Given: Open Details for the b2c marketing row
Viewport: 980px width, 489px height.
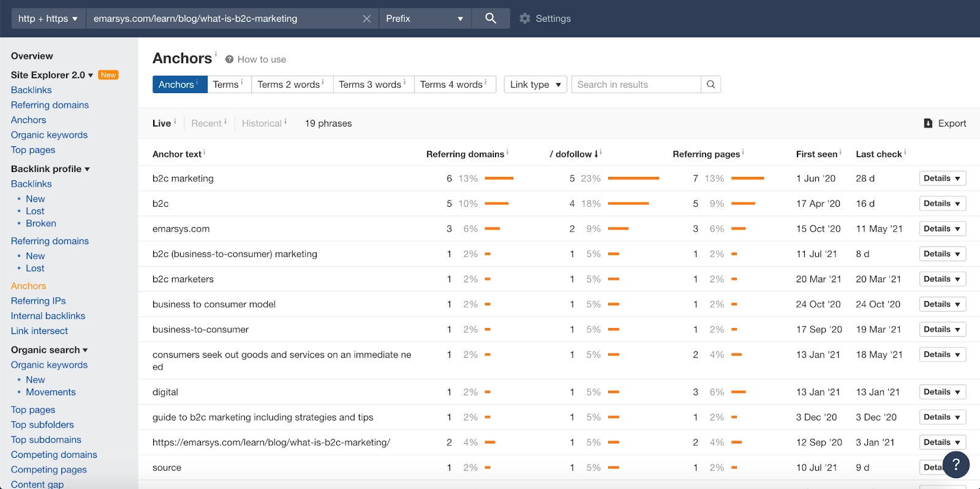Looking at the screenshot, I should (x=942, y=178).
